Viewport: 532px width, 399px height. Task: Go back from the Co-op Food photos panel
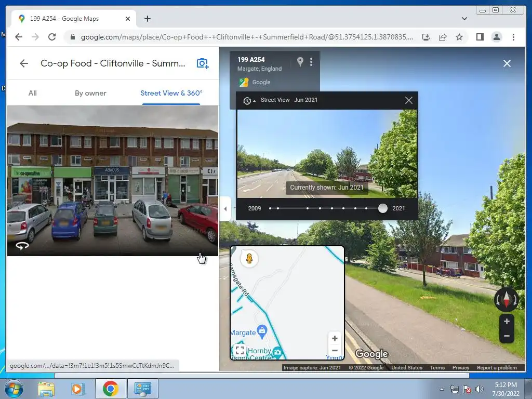tap(24, 63)
